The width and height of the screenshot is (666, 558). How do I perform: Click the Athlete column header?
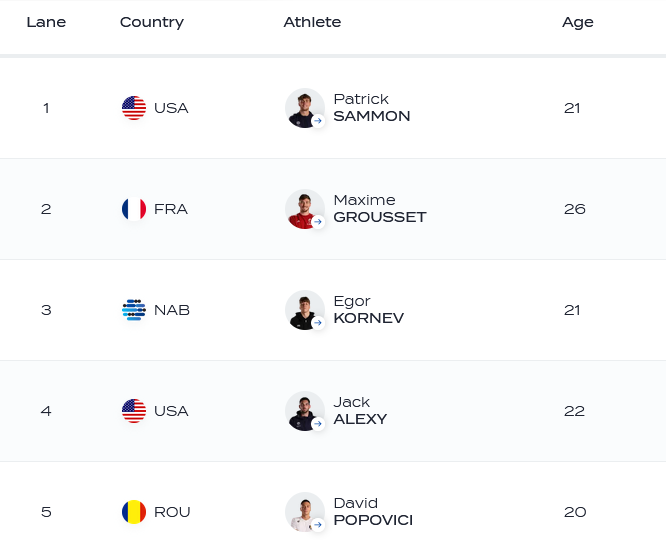pos(312,22)
